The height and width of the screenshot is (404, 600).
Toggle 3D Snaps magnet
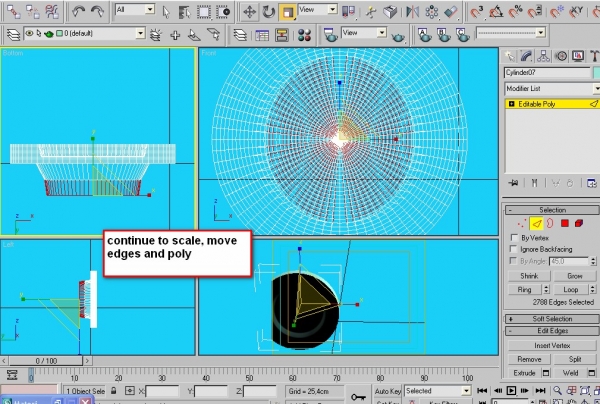(477, 12)
